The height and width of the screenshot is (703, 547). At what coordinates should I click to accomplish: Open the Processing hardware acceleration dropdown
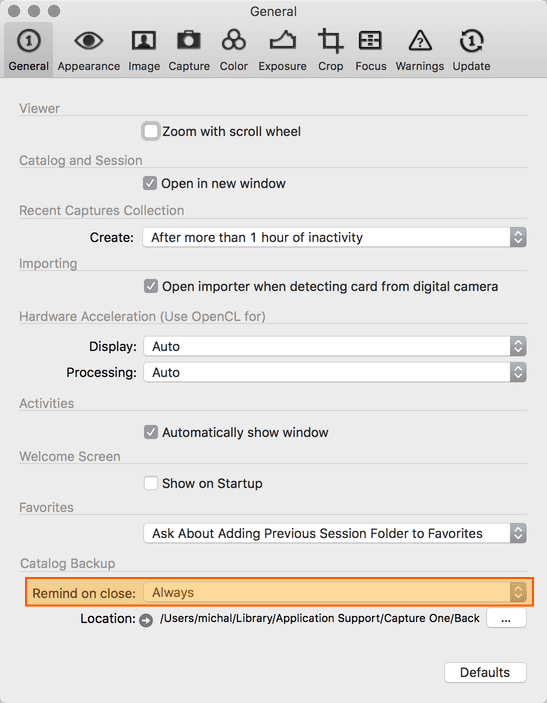[335, 372]
